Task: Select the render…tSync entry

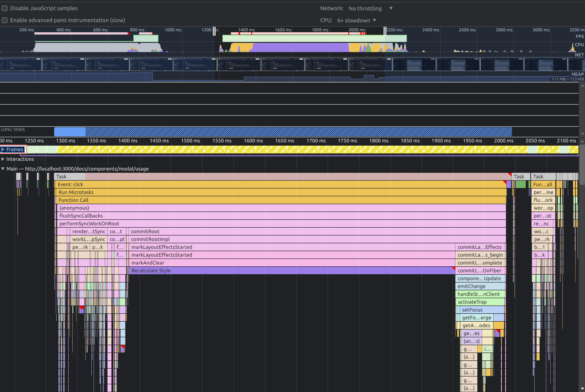Action: 89,231
